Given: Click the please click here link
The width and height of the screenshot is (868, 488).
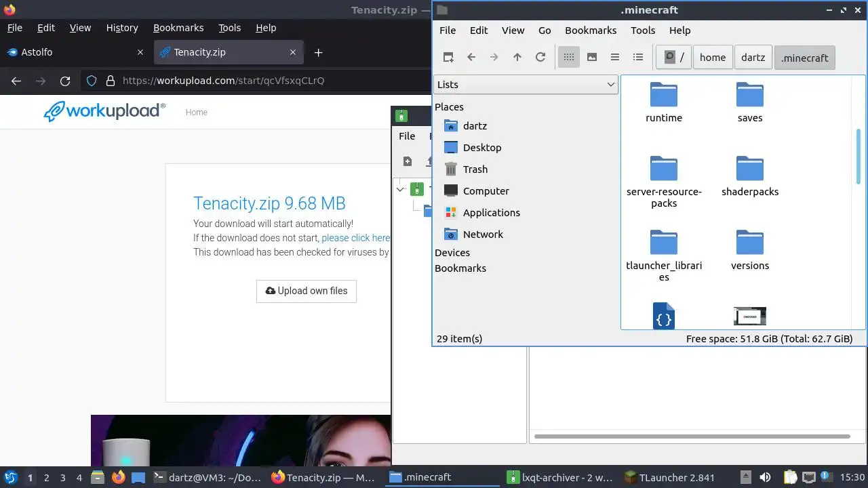Looking at the screenshot, I should [x=356, y=238].
